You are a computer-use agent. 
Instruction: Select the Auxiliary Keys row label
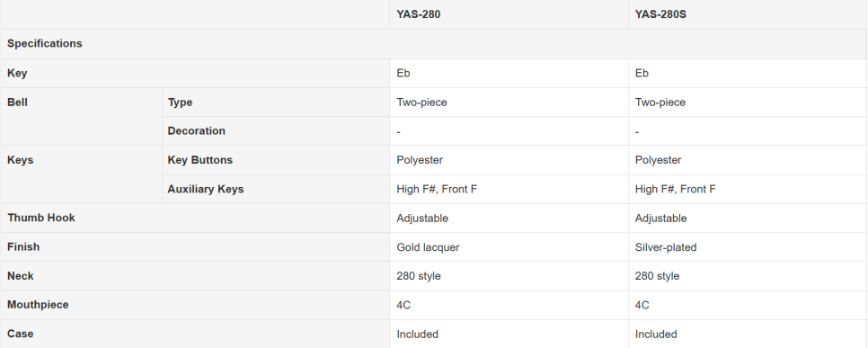[206, 189]
